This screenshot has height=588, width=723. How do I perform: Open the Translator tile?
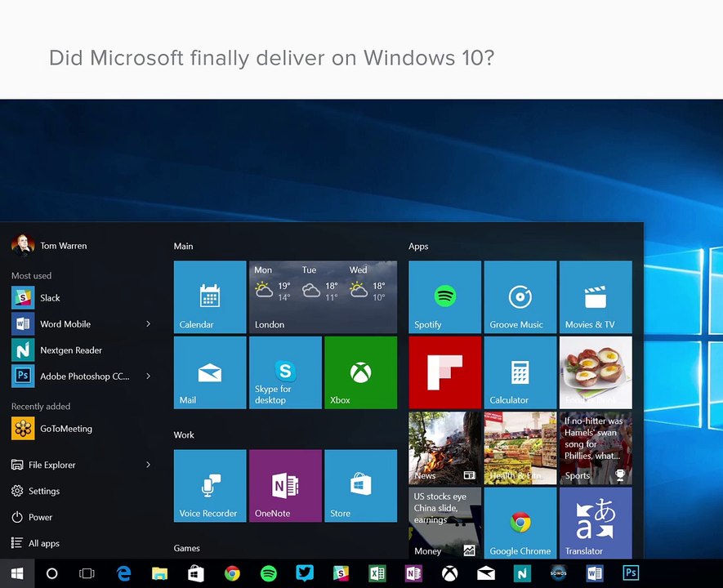[x=596, y=523]
